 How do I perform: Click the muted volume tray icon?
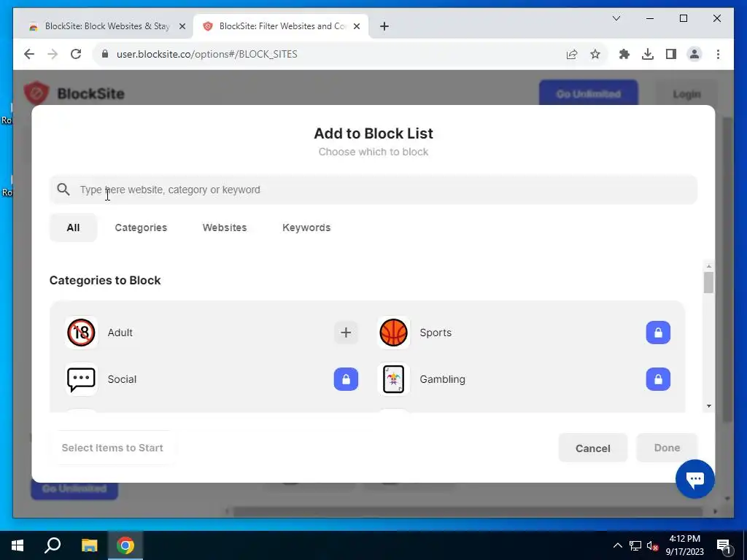coord(652,545)
